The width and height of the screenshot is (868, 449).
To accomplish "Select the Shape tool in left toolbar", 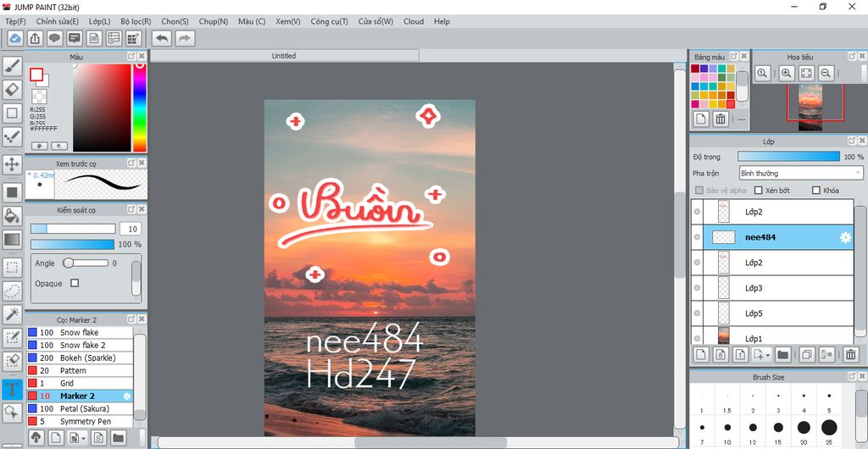I will [12, 114].
